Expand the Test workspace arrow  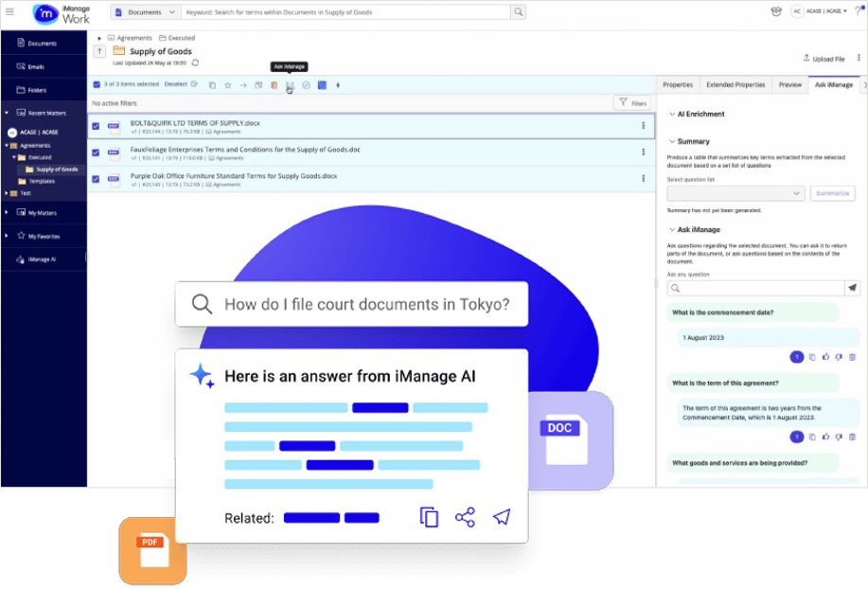coord(7,193)
